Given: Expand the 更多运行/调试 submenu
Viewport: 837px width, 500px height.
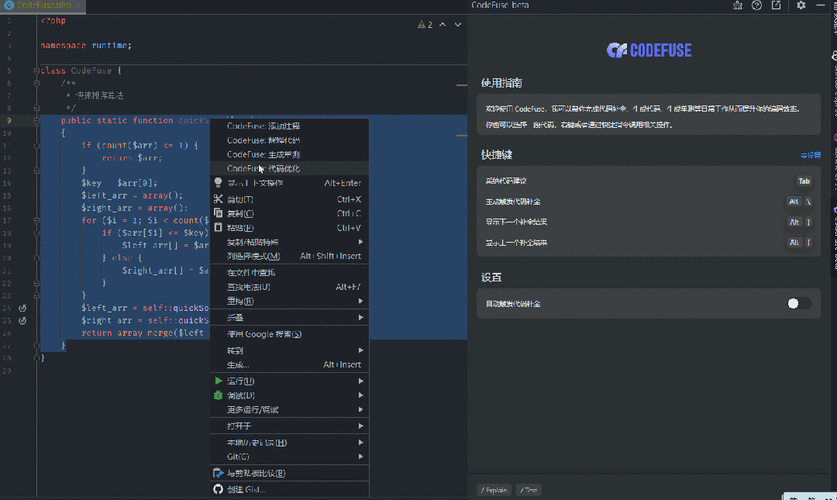Looking at the screenshot, I should click(x=289, y=410).
